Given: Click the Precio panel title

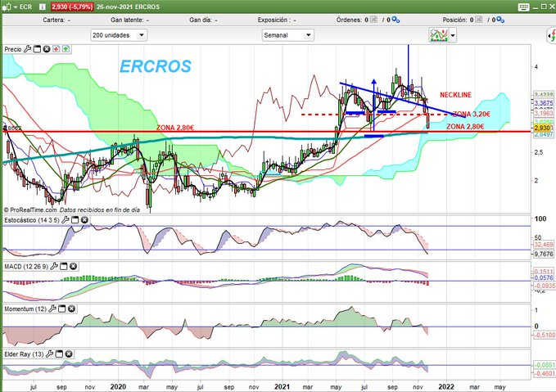Looking at the screenshot, I should tap(13, 49).
